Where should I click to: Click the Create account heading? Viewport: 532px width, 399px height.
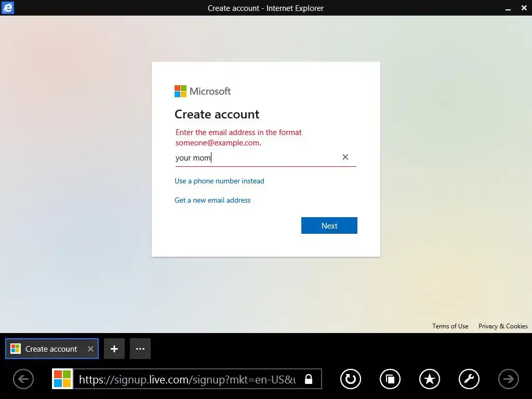pos(217,114)
